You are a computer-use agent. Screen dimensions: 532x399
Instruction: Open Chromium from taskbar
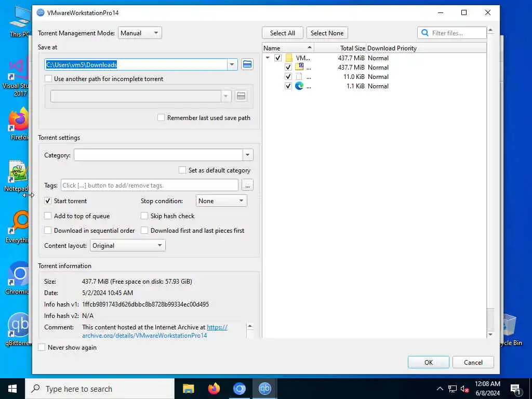coord(239,389)
